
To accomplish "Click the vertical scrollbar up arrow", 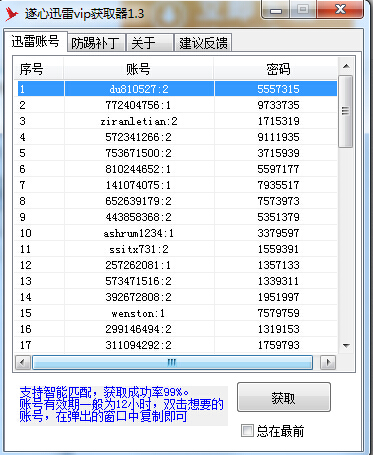I will [x=346, y=66].
